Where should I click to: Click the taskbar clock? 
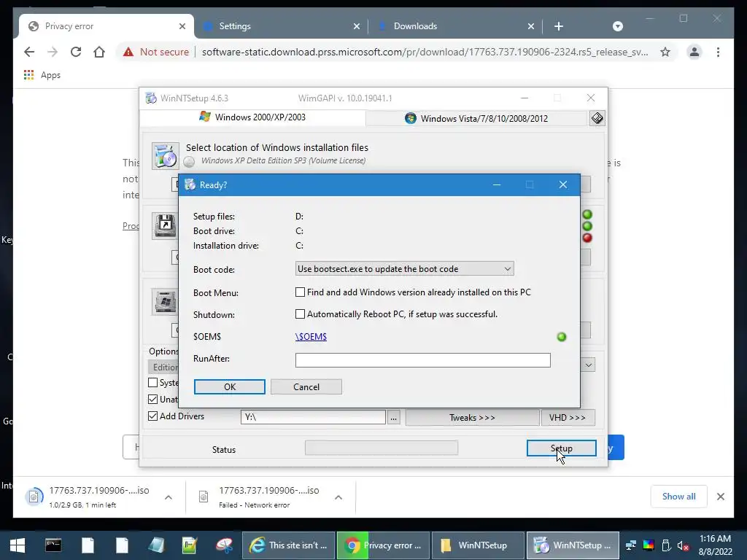(x=715, y=545)
